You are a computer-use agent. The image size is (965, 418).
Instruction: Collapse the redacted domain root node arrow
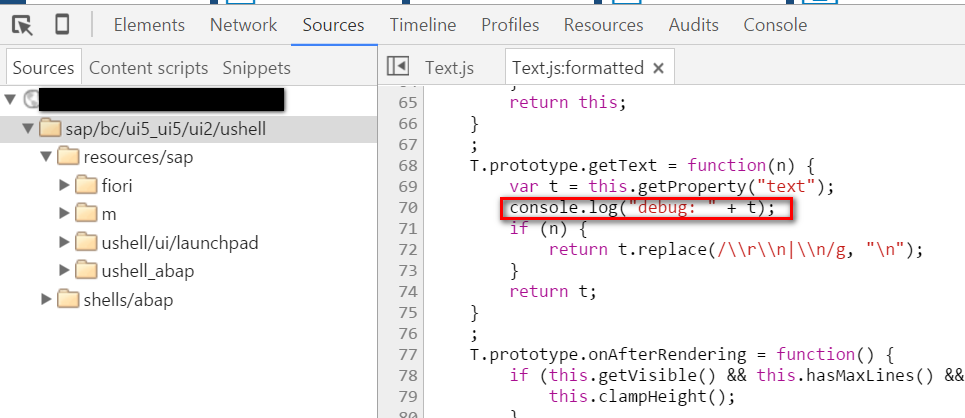(x=10, y=99)
